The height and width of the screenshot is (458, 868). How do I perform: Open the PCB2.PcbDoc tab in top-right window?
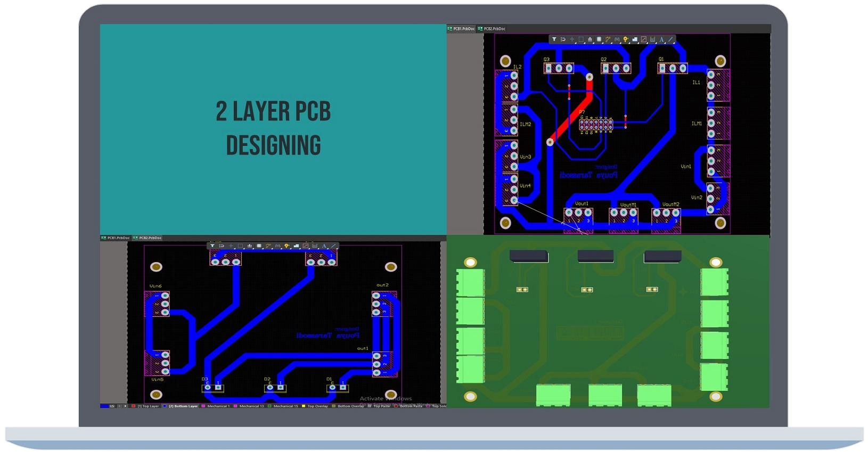pos(492,29)
